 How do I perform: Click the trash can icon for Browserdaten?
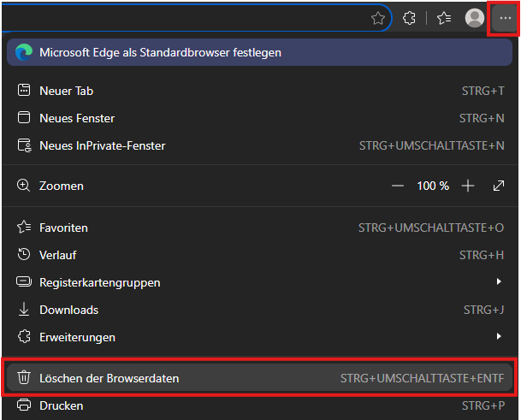click(24, 377)
